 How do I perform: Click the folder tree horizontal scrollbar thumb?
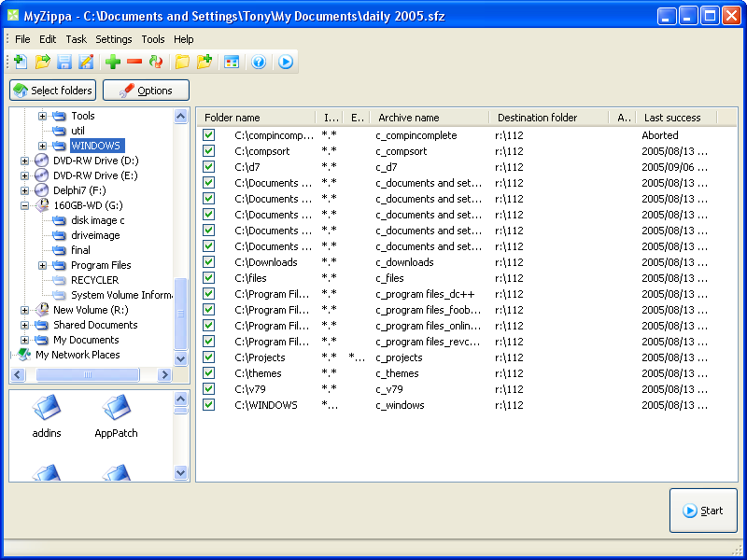(88, 375)
